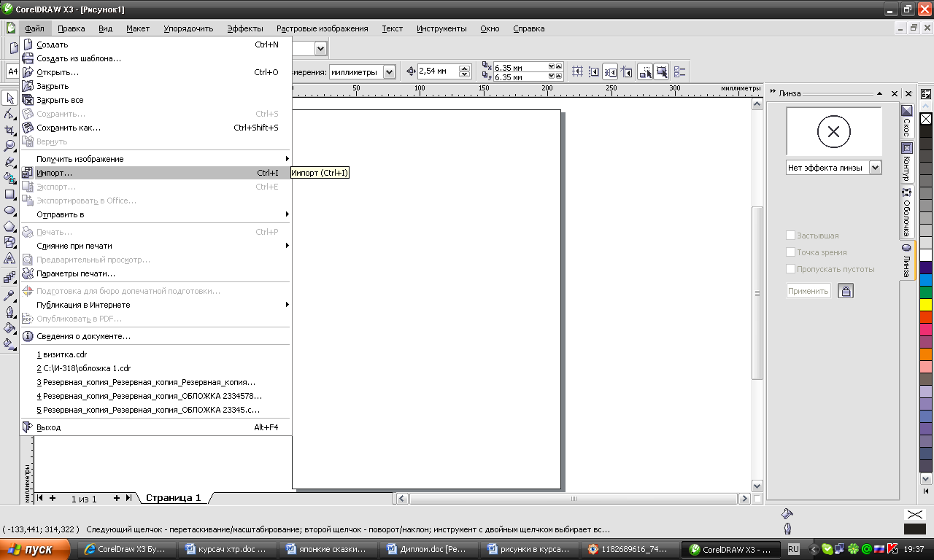934x560 pixels.
Task: Toggle Snap to Objects toolbar icon
Action: tap(610, 71)
